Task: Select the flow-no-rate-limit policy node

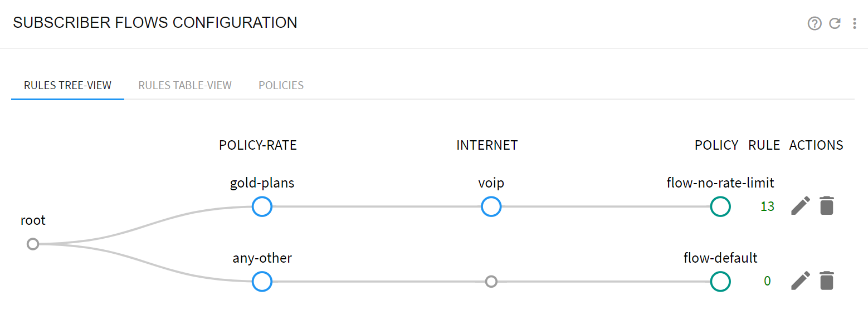Action: pyautogui.click(x=720, y=206)
